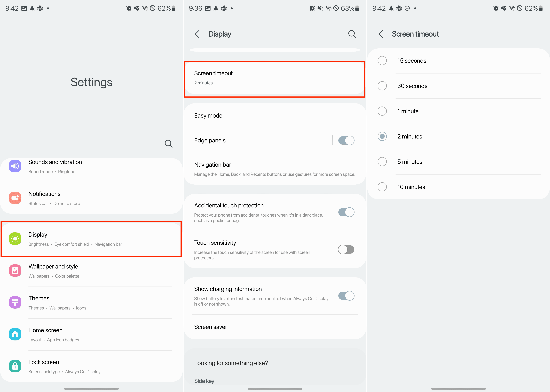
Task: Tap the '2 minutes' subtitle under Screen timeout
Action: click(203, 83)
